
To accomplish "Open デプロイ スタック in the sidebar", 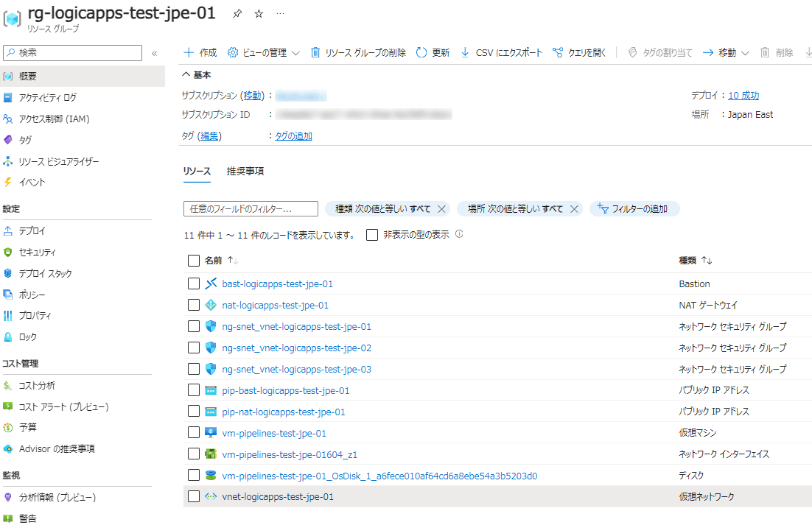I will coord(45,273).
